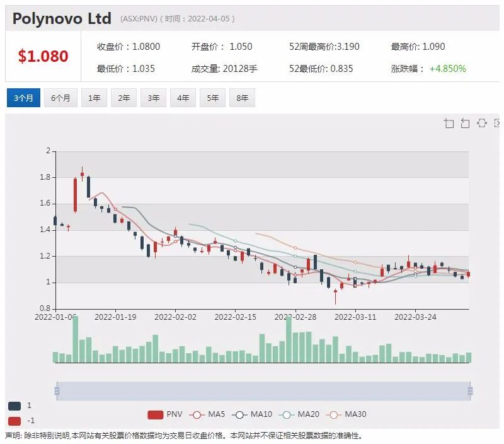
Task: Toggle the MA5 line in legend
Action: click(x=207, y=414)
